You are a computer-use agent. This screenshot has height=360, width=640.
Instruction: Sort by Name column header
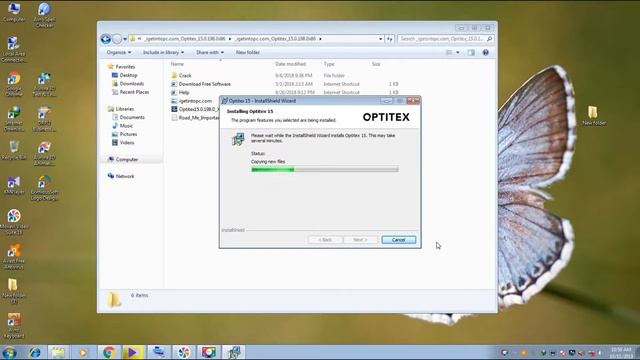177,64
